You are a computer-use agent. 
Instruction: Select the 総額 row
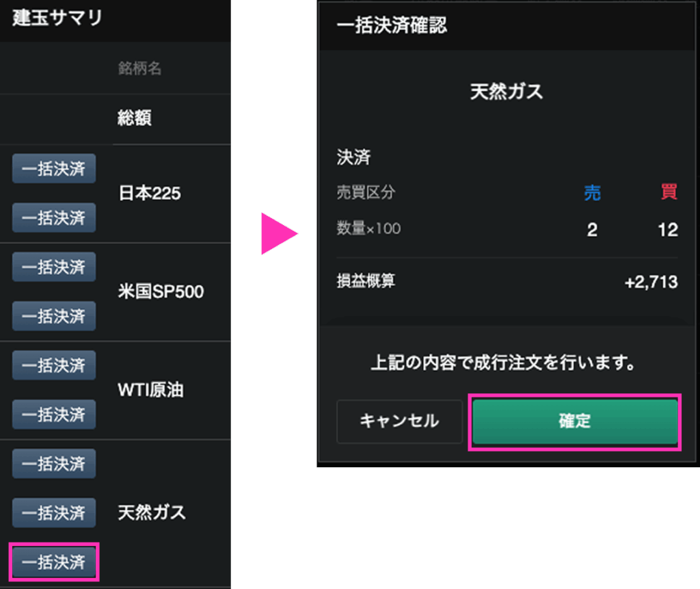click(135, 119)
